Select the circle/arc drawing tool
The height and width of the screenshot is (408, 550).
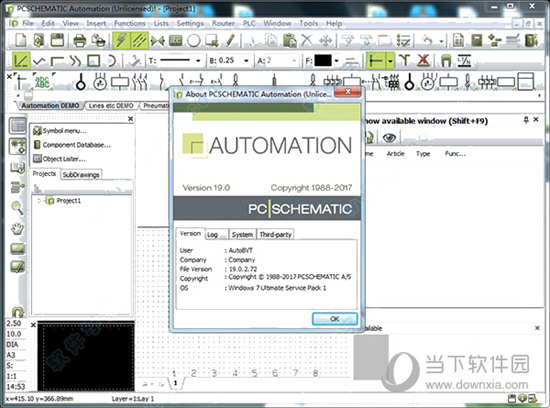[194, 41]
